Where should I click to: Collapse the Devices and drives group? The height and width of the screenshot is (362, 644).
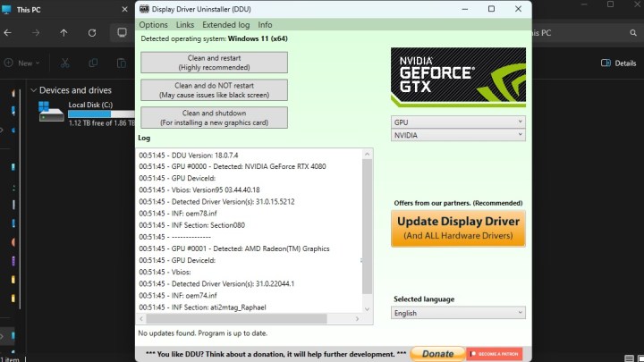34,90
